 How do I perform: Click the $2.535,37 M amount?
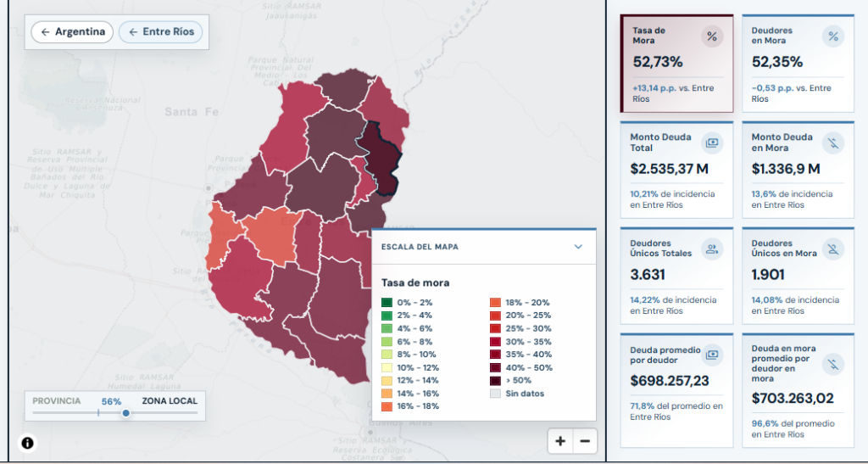click(669, 168)
